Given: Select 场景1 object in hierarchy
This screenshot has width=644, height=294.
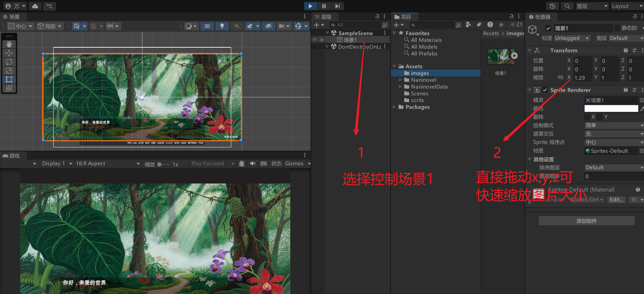Looking at the screenshot, I should (x=350, y=40).
